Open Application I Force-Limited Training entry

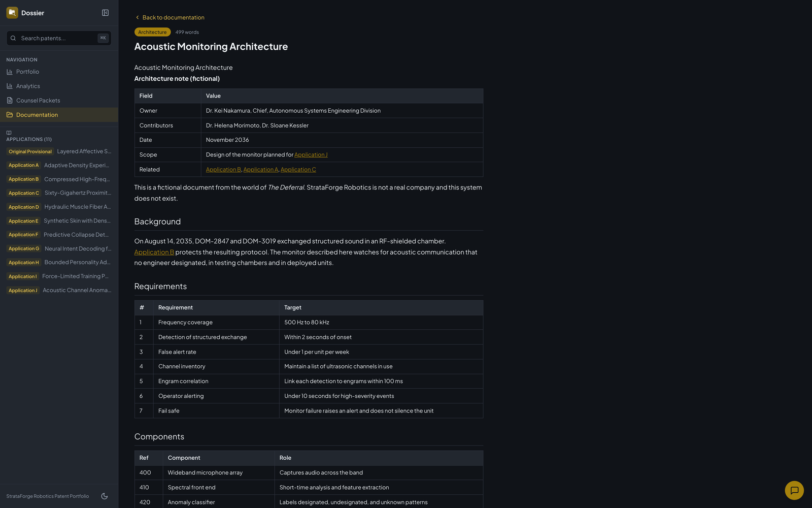click(59, 276)
